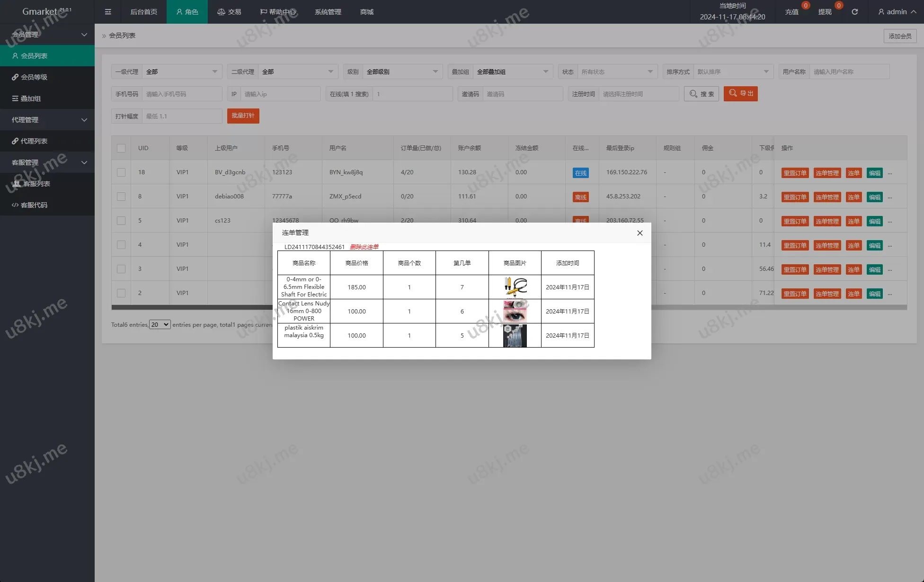Click the 添加会员 button
This screenshot has height=582, width=924.
tap(900, 36)
